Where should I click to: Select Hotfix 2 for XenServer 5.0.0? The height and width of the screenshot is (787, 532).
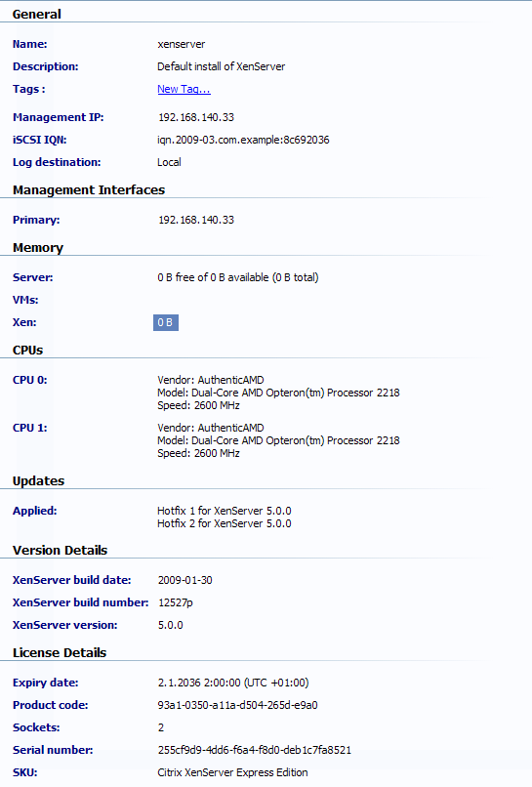pos(225,523)
